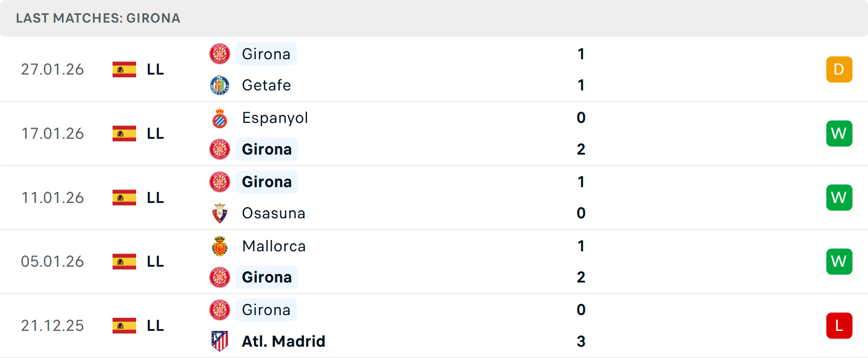Click the Espanyol club crest
The image size is (868, 358).
click(220, 118)
